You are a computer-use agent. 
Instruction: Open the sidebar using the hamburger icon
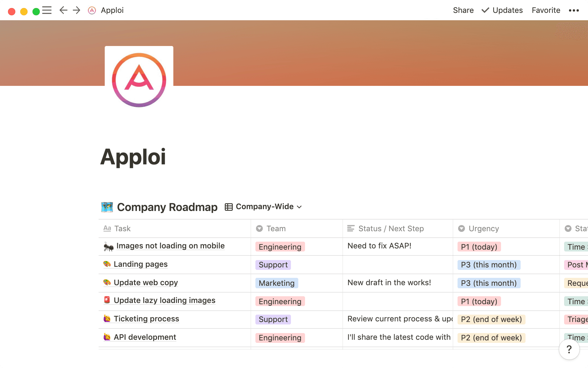tap(47, 10)
